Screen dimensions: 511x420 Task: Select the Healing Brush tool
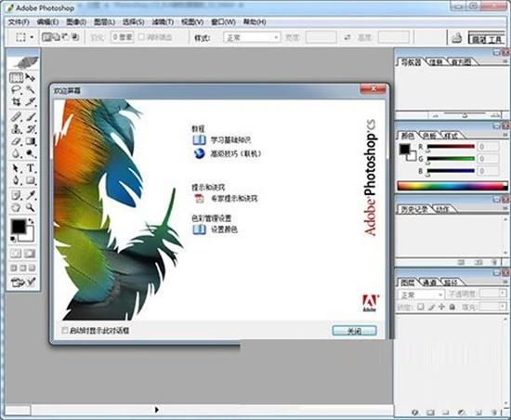(16, 116)
